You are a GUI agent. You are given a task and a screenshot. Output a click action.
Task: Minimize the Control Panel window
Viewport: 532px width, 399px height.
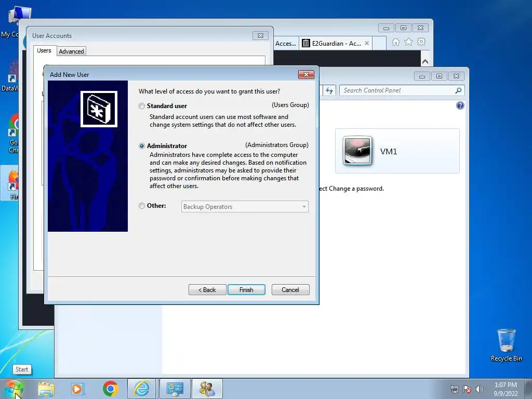[x=422, y=76]
